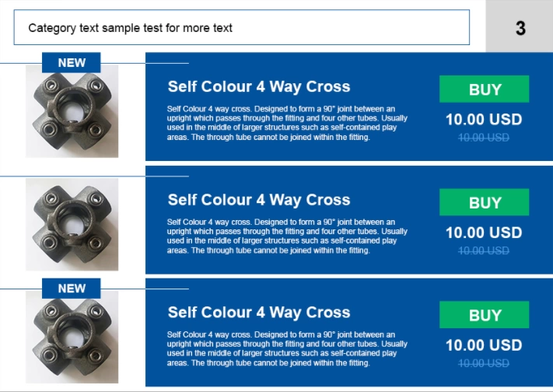
Task: Click the bottom product's BUY button
Action: click(x=484, y=315)
